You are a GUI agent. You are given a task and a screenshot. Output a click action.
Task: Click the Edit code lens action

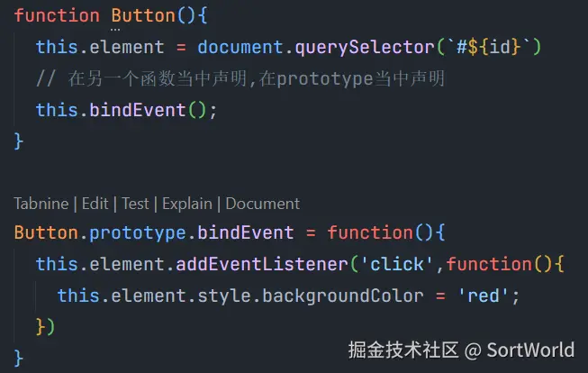(95, 204)
